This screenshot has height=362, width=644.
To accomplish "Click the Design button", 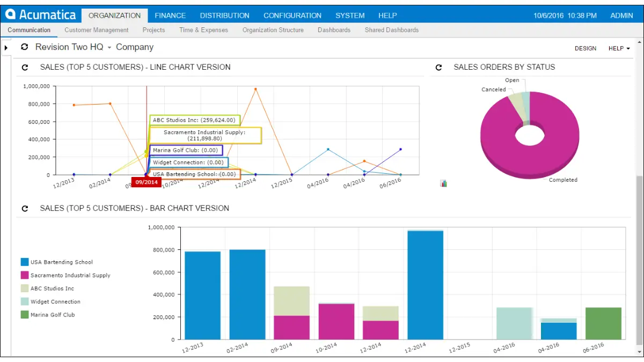I will coord(585,48).
